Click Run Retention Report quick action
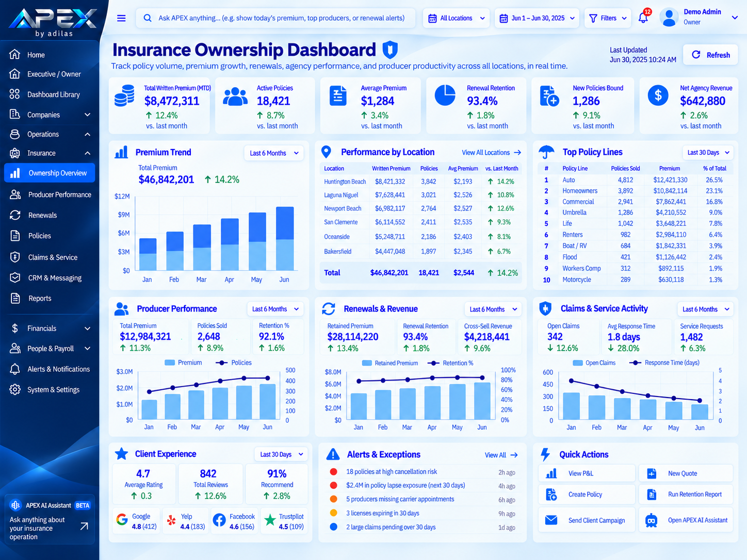747x560 pixels. 686,494
